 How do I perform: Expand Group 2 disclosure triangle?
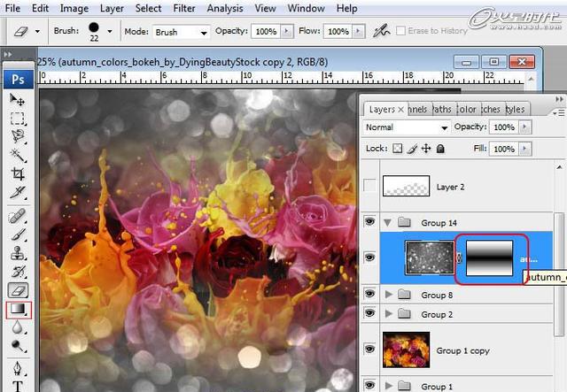pos(389,313)
